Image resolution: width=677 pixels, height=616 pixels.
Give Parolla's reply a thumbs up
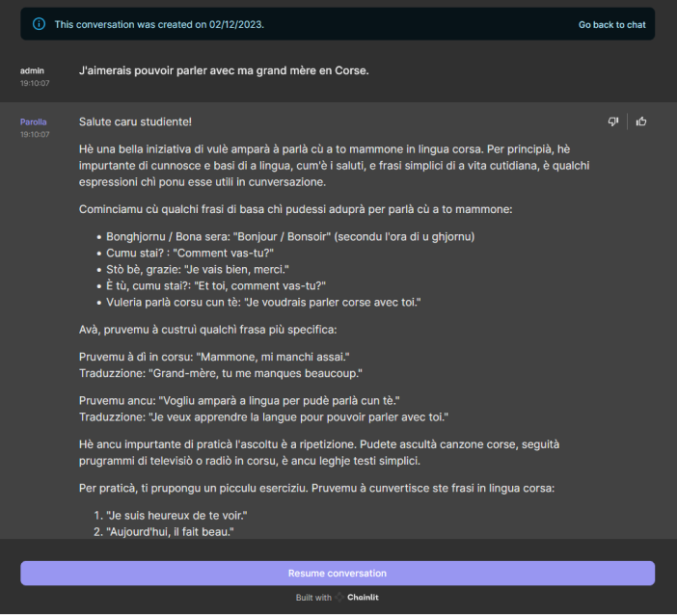(x=641, y=121)
